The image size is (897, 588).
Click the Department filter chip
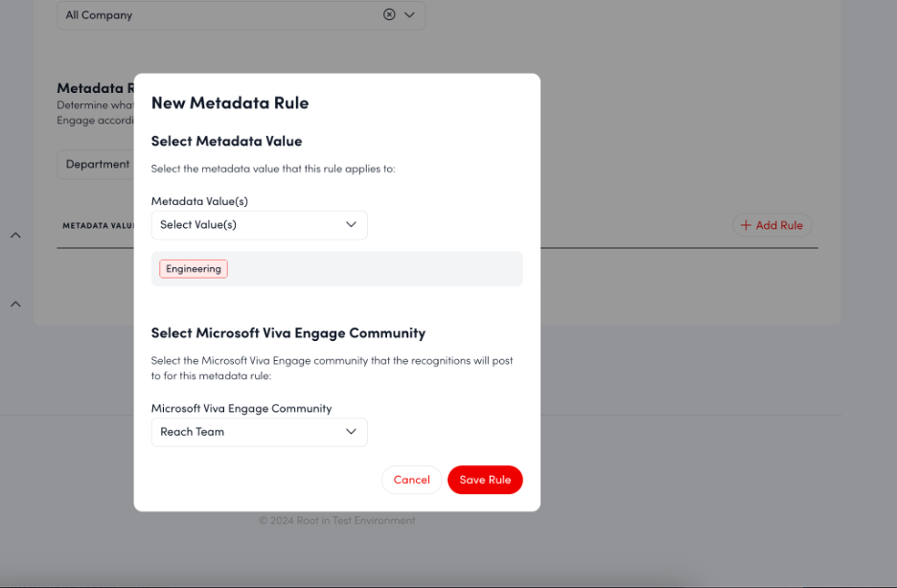[99, 164]
